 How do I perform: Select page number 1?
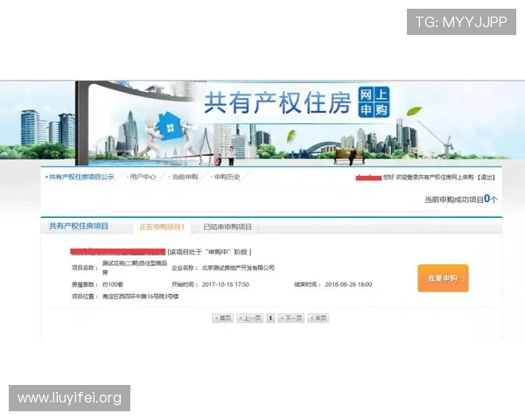pos(270,318)
